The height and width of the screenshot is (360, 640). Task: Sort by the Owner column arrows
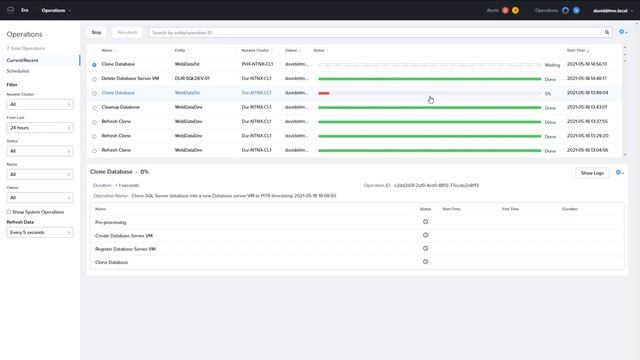(x=300, y=51)
